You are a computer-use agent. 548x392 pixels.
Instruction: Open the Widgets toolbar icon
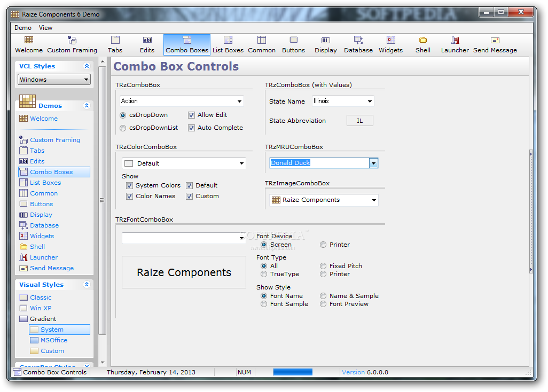click(391, 40)
